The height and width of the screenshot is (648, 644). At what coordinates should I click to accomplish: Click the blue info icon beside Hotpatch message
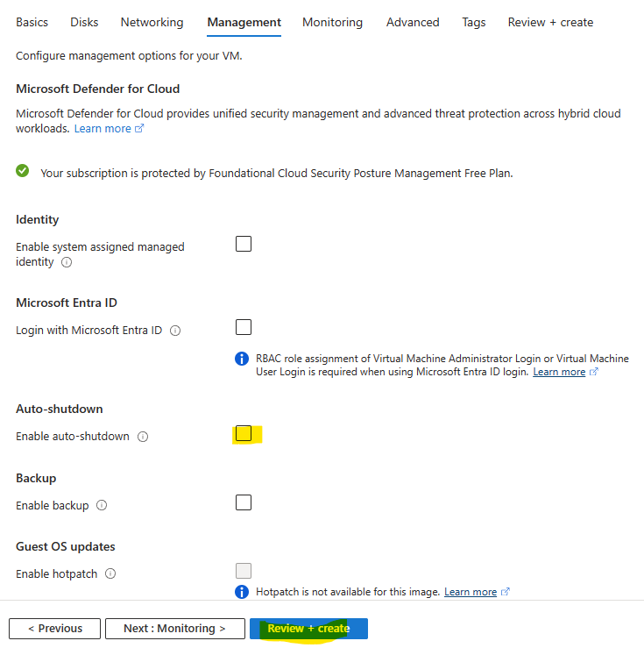(x=242, y=592)
